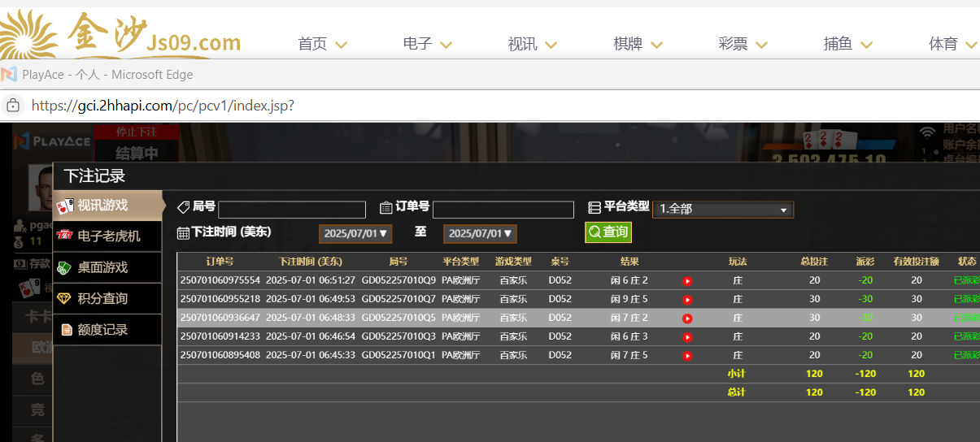Play replay of the 06:46:54 bet
The image size is (980, 442).
click(x=687, y=337)
